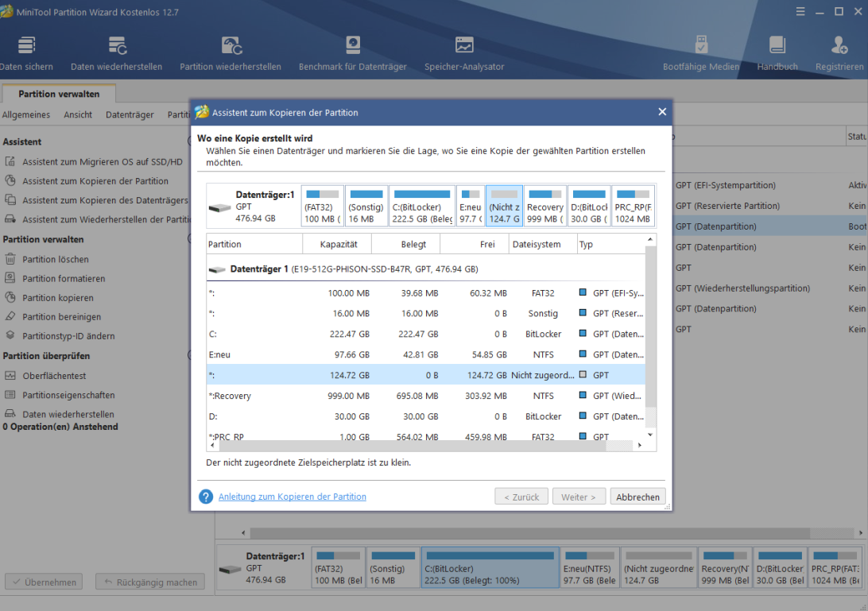Open the Daten sichern tool
This screenshot has height=611, width=868.
[26, 54]
